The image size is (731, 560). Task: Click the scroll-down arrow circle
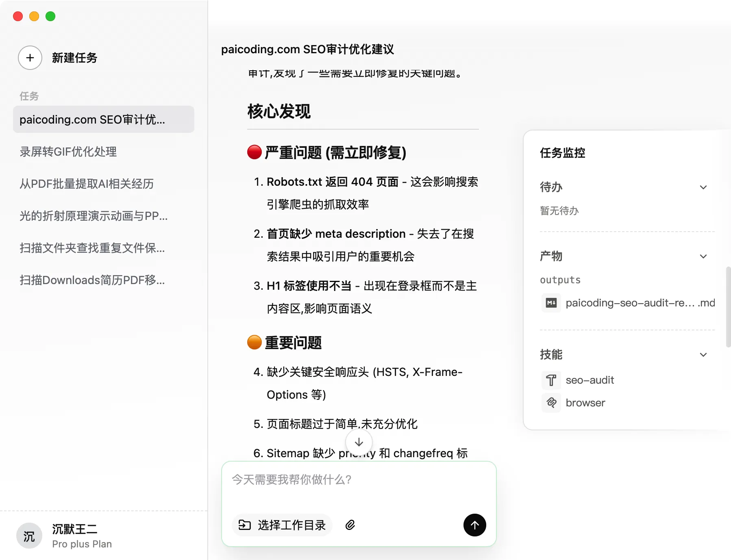click(359, 442)
